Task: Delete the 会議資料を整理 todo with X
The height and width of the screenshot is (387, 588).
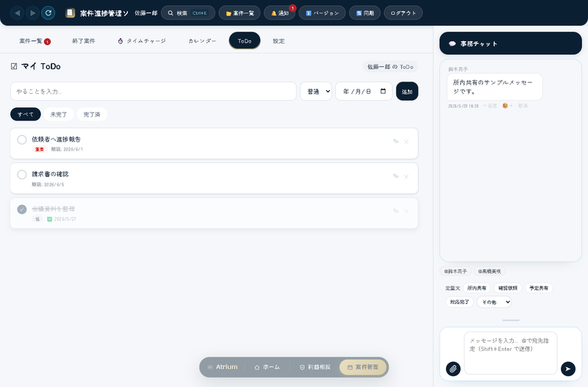Action: tap(406, 211)
